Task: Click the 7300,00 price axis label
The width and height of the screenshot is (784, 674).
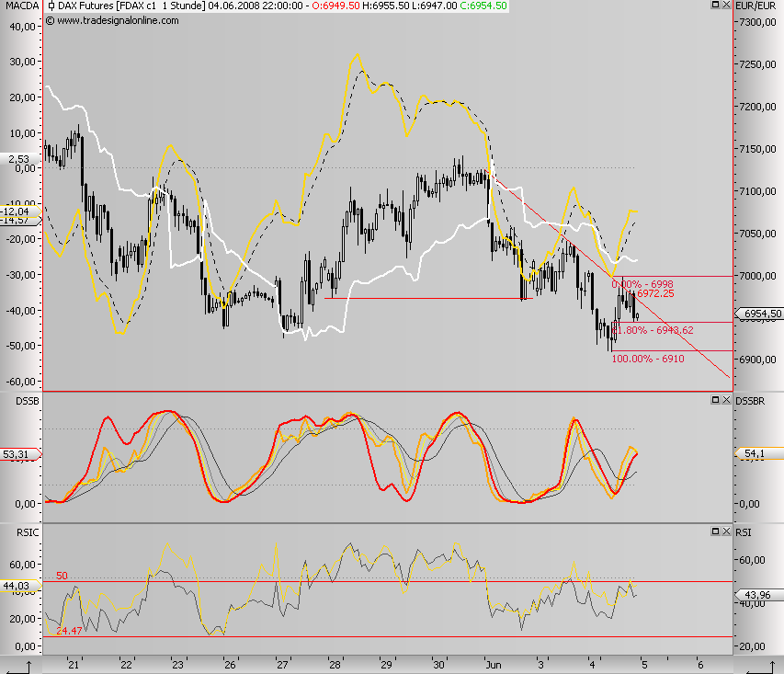Action: pos(758,22)
